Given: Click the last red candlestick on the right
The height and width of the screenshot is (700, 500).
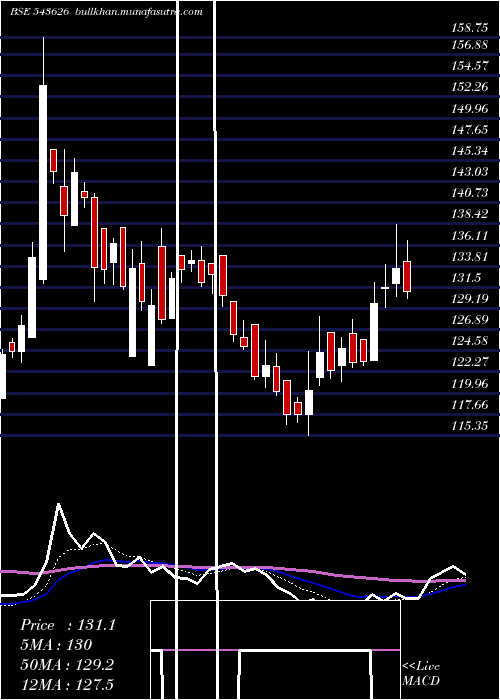Looking at the screenshot, I should point(407,276).
